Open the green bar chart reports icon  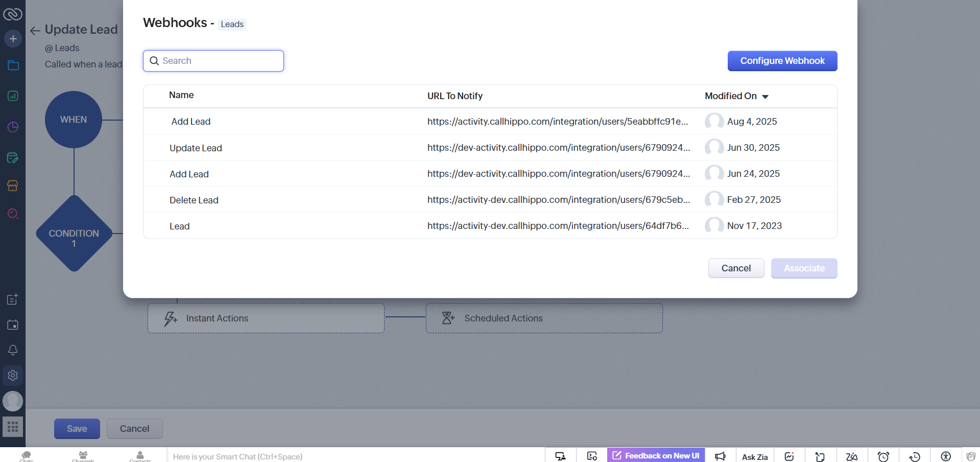13,96
